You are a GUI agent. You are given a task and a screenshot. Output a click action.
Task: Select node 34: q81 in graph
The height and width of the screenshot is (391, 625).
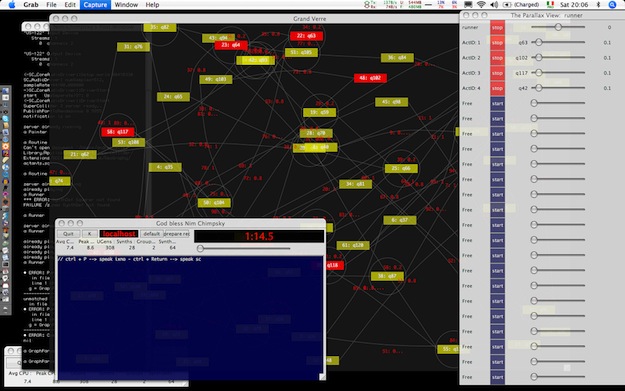[356, 184]
